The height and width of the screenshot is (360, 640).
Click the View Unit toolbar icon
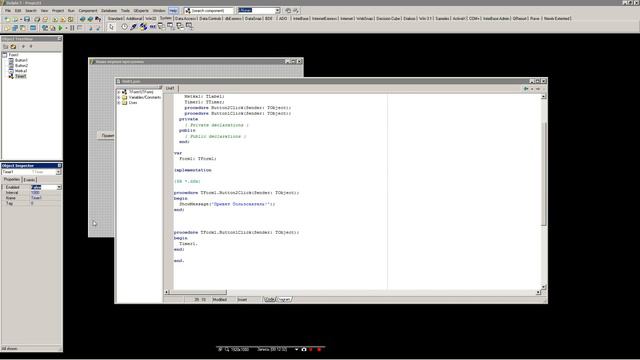click(x=7, y=28)
